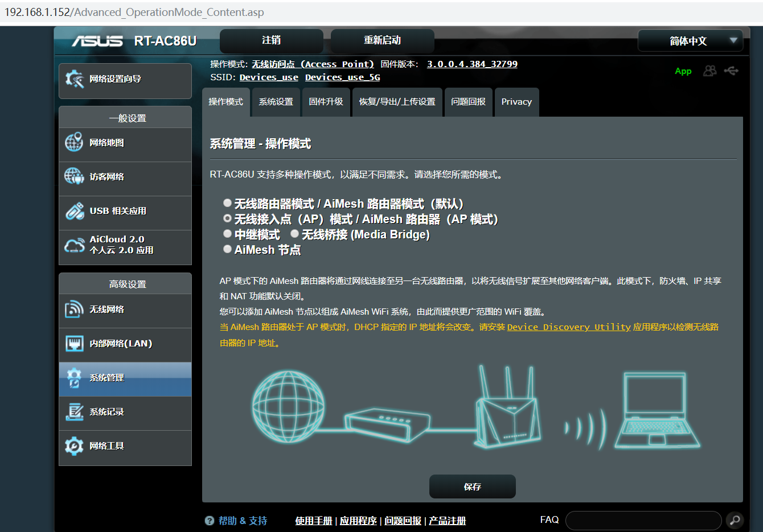Click the 系统管理 gear icon
763x532 pixels.
click(74, 378)
